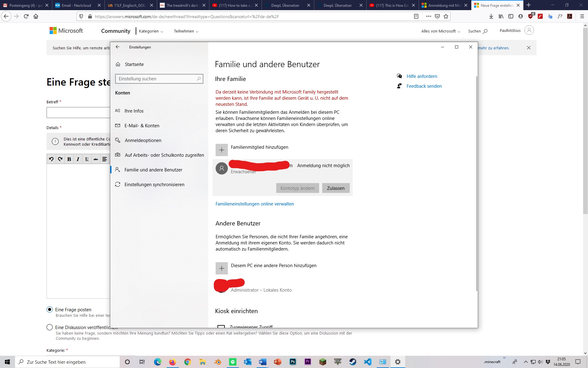This screenshot has width=588, height=368.
Task: Open Spotify from taskbar
Action: [233, 362]
